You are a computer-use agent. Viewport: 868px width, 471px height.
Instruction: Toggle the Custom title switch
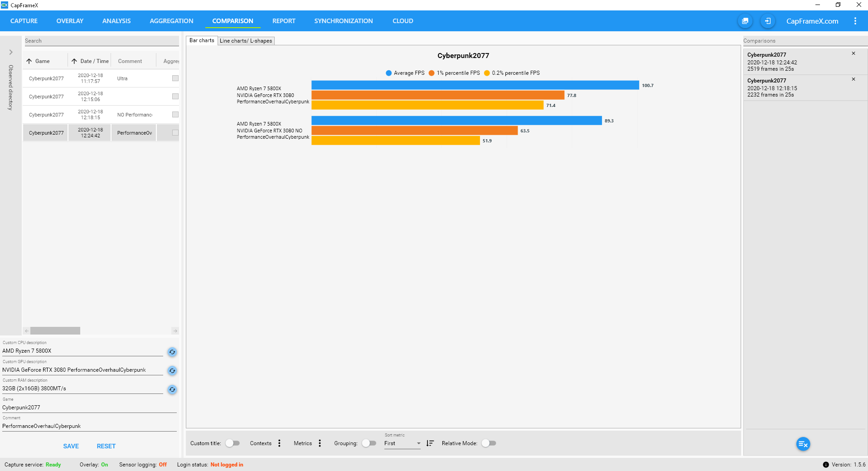click(x=233, y=443)
